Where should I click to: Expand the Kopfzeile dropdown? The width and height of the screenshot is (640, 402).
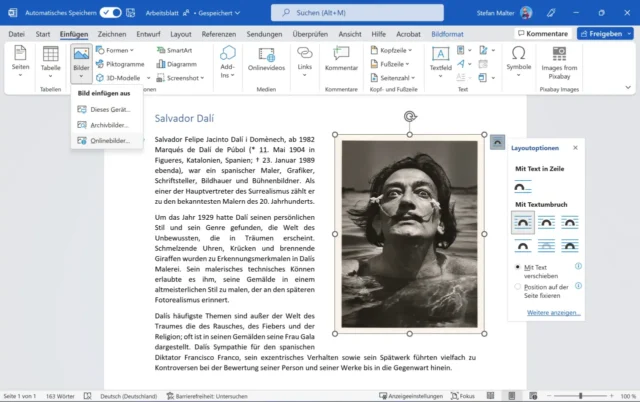pos(393,50)
